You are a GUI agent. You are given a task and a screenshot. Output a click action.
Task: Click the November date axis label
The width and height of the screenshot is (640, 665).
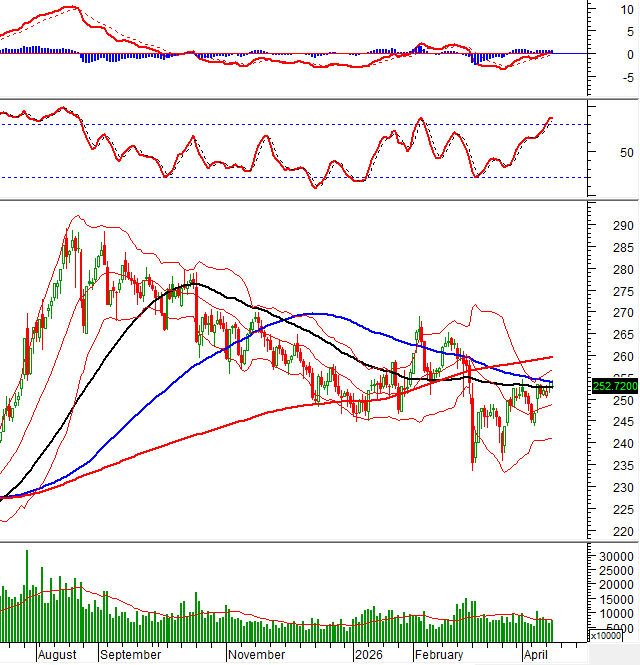[x=258, y=655]
